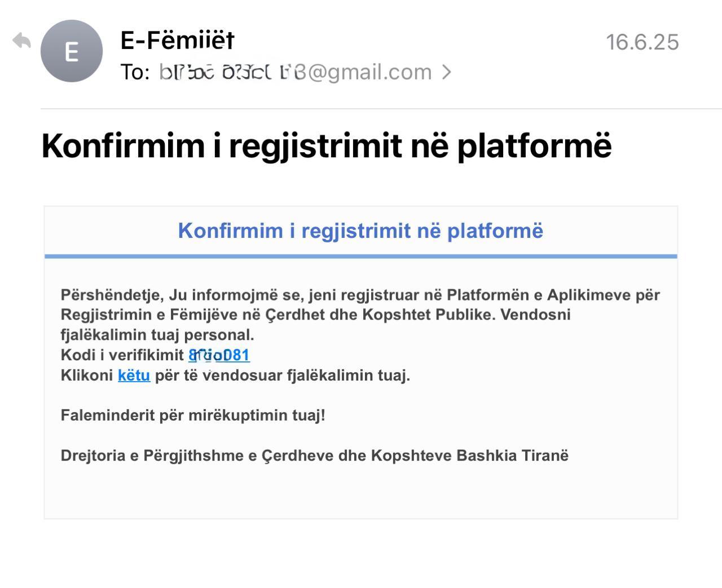The image size is (722, 588).
Task: Tap the "Vendosni fjalëkalimin tuaj personal" sentence
Action: pyautogui.click(x=157, y=335)
